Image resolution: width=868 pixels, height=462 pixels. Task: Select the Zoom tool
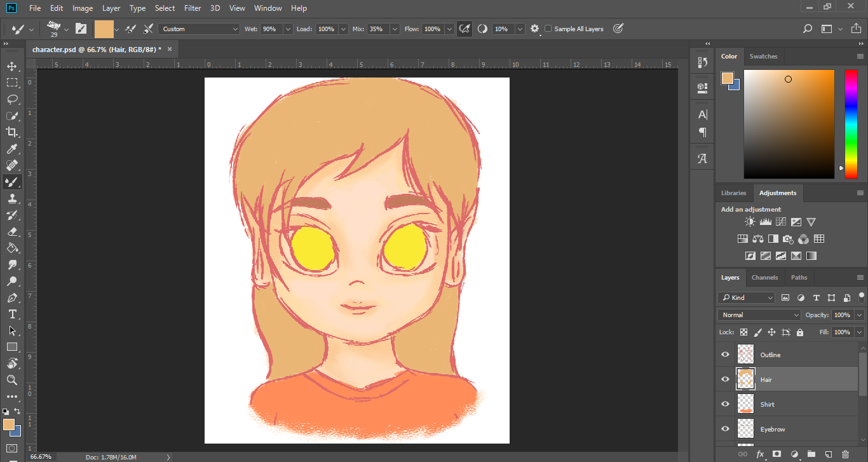(x=12, y=380)
